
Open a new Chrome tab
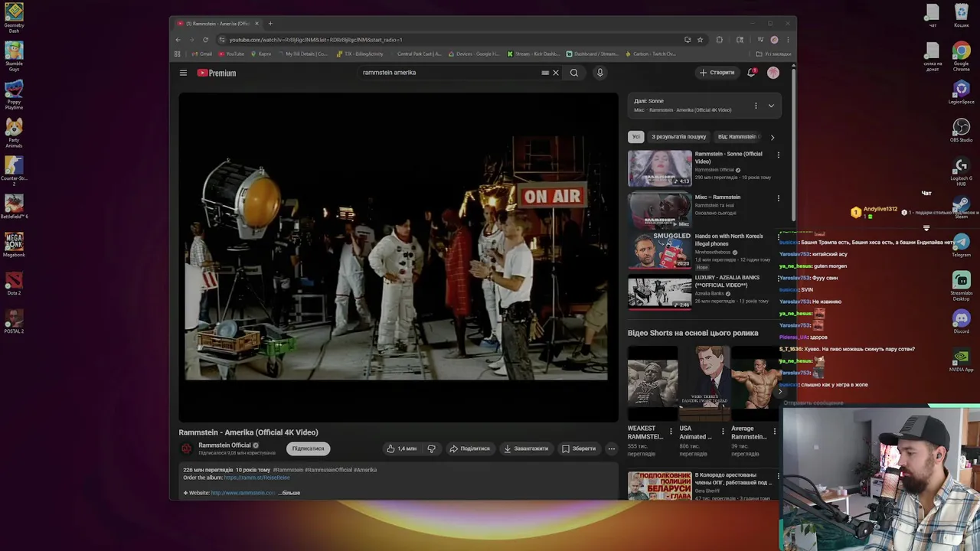click(270, 24)
